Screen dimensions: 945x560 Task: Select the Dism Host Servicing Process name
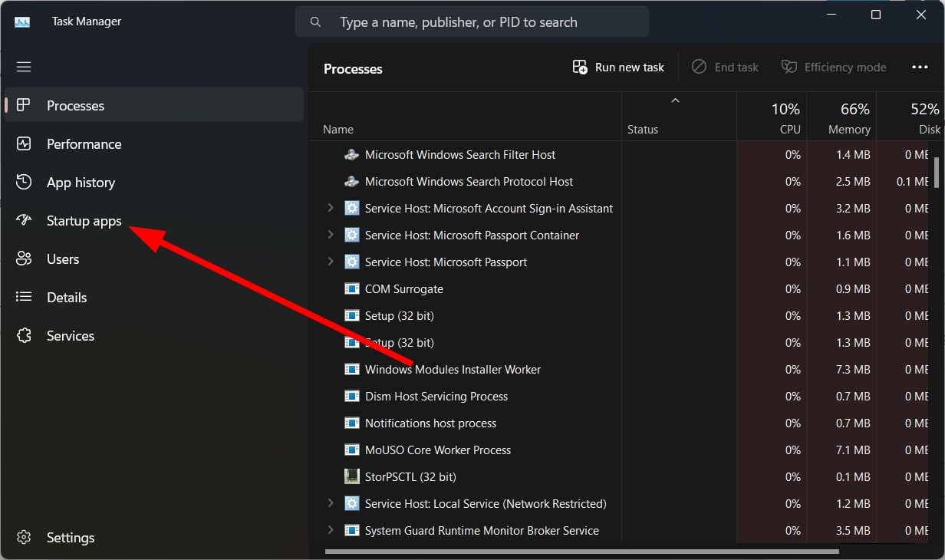coord(436,397)
